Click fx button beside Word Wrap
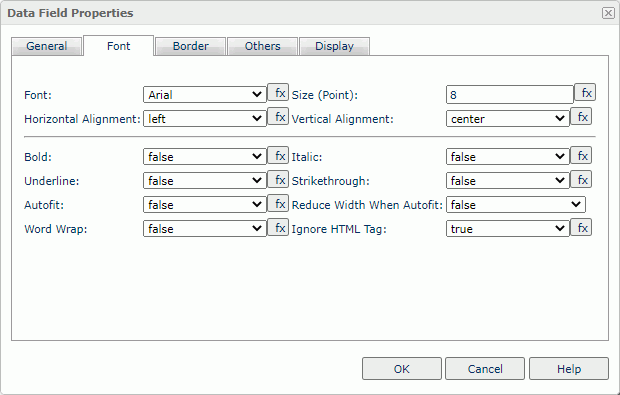Image resolution: width=620 pixels, height=395 pixels. [x=278, y=227]
